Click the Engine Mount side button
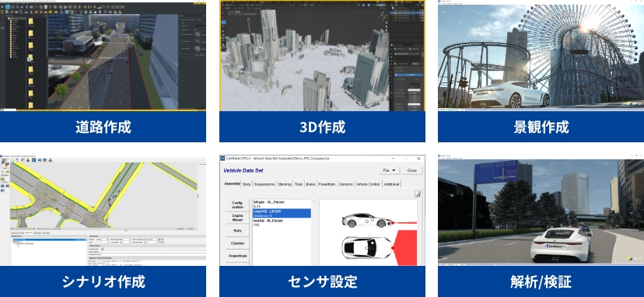The image size is (644, 297). pyautogui.click(x=237, y=218)
